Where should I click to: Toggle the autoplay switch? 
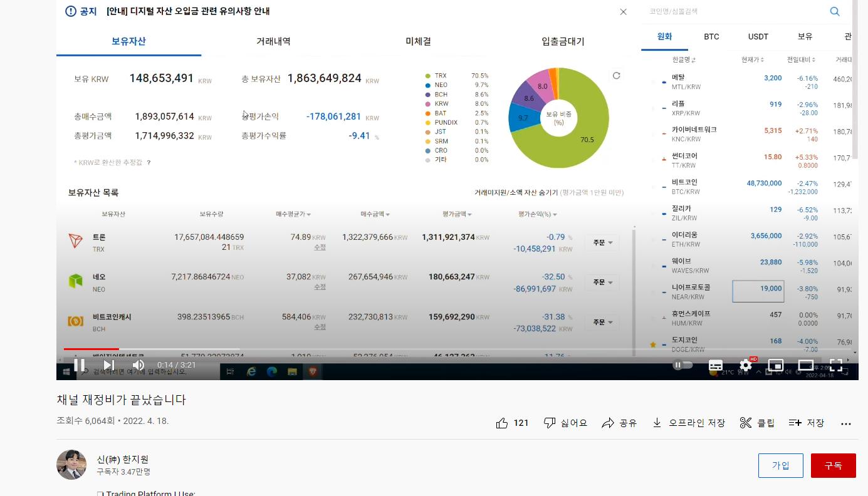coord(683,365)
